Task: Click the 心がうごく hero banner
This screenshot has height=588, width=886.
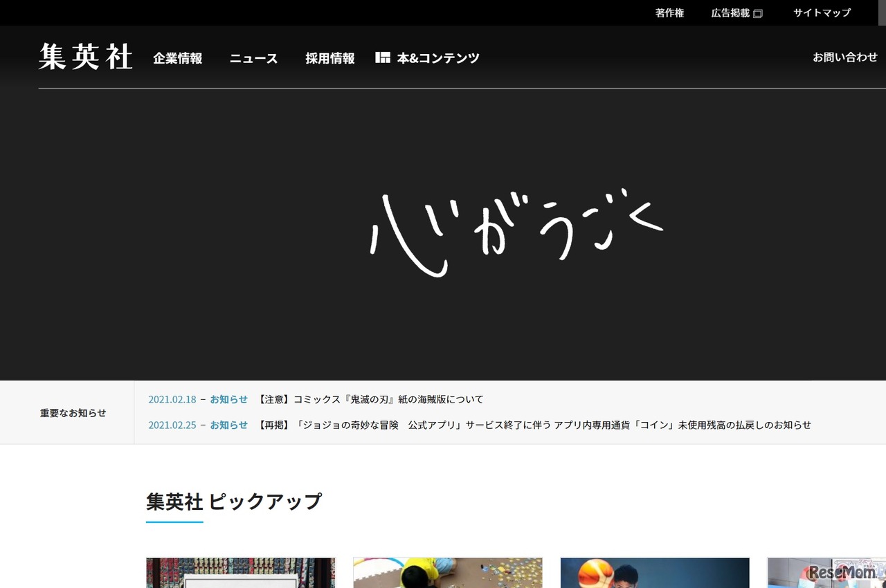Action: [516, 228]
